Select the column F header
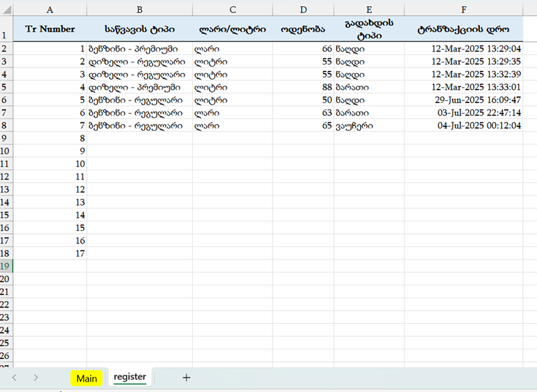This screenshot has width=537, height=392. (x=463, y=10)
